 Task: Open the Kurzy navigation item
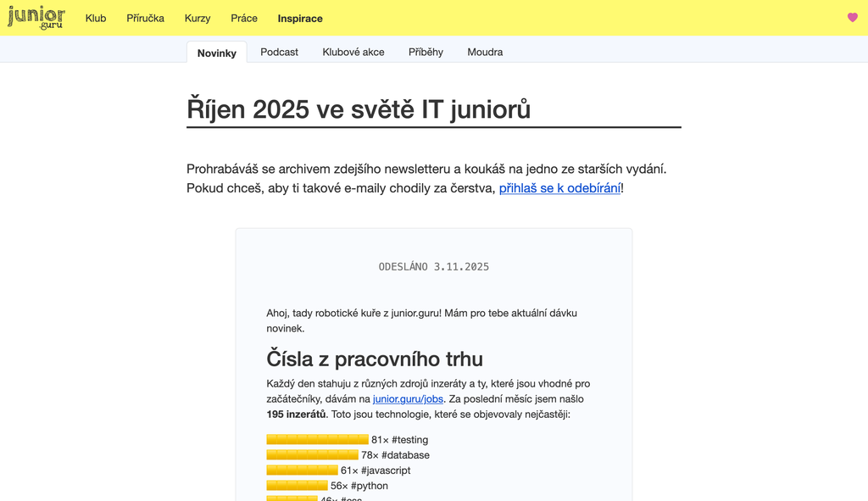point(198,19)
